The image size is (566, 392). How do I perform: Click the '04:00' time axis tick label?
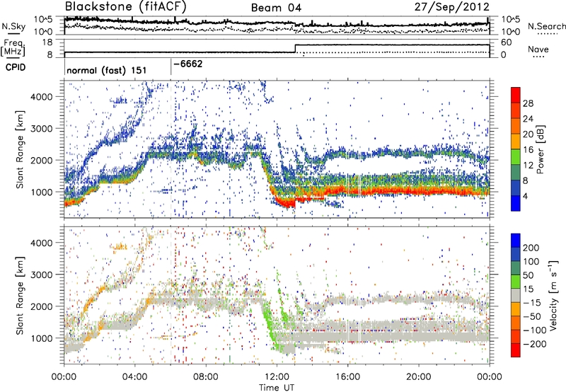pos(134,377)
